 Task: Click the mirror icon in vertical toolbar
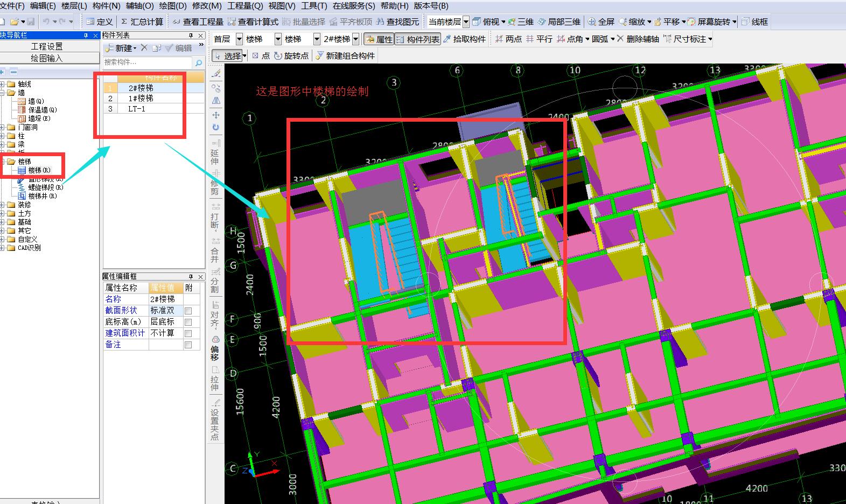point(215,101)
